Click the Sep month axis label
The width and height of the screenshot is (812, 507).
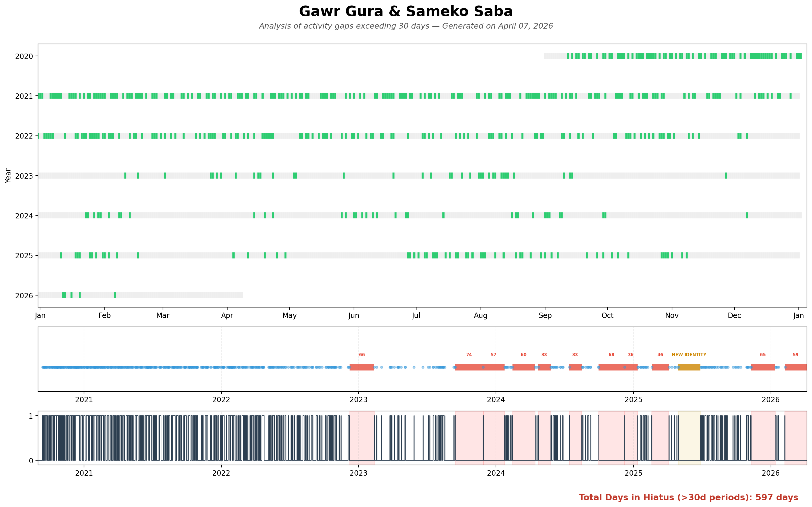(x=545, y=316)
